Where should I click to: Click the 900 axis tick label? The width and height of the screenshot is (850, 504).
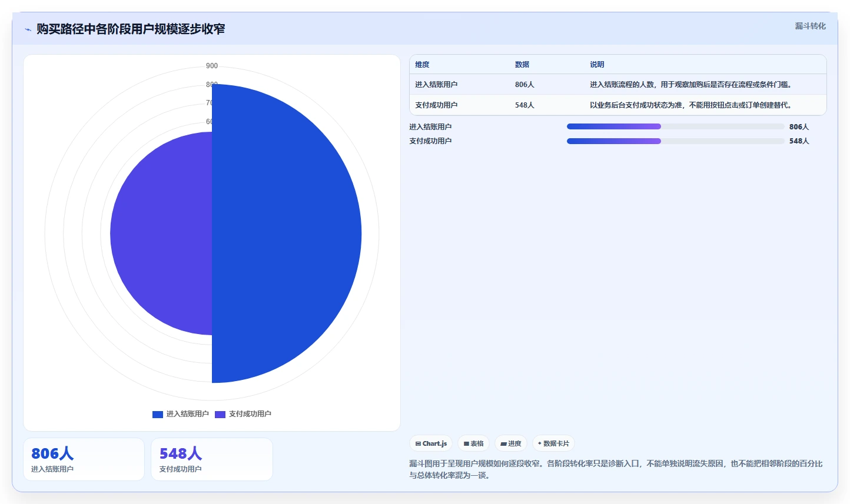212,66
